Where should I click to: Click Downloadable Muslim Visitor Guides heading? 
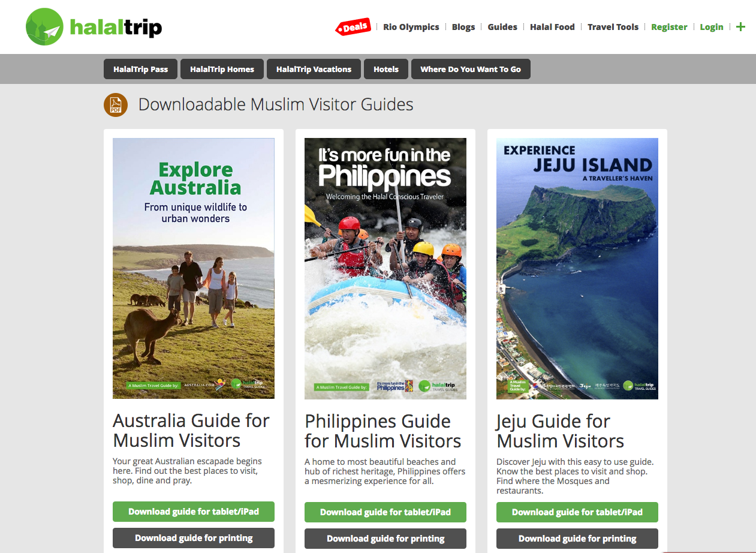coord(276,104)
